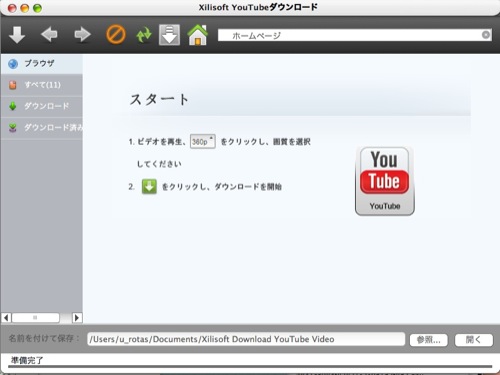Open the 360p quality dropdown
500x375 pixels.
pos(202,141)
